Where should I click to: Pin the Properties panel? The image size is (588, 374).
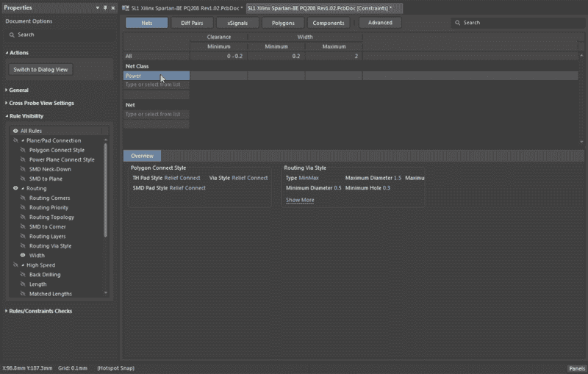point(105,8)
